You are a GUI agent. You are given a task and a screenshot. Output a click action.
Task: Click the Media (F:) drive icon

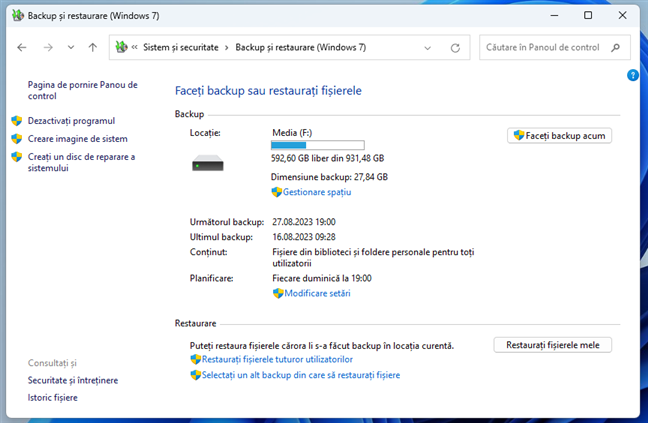click(207, 163)
